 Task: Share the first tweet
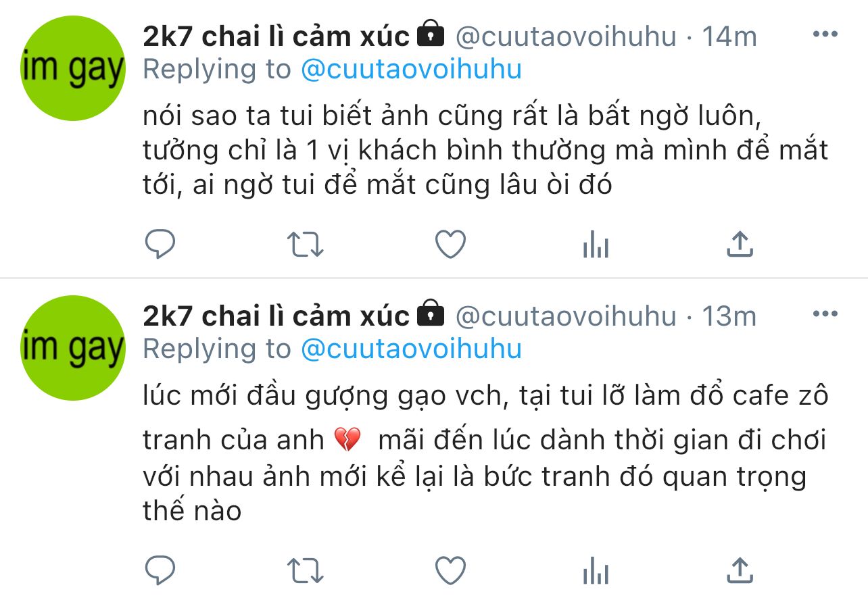click(740, 245)
